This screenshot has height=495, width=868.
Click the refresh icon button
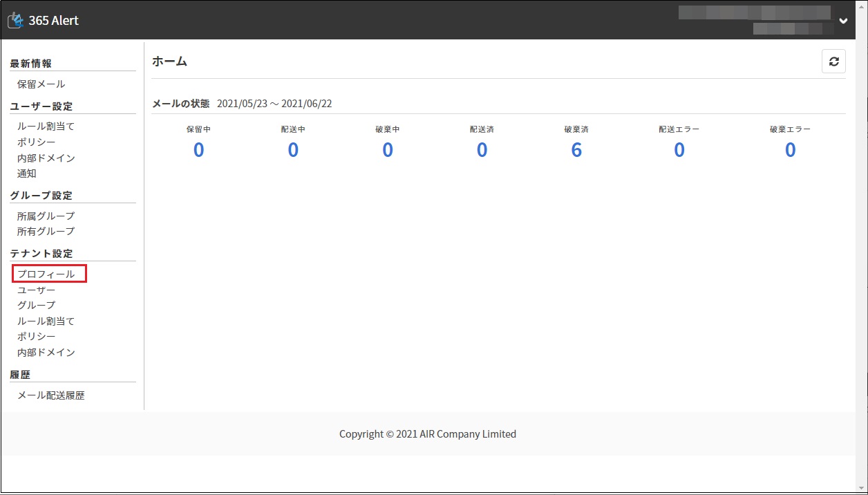(833, 62)
